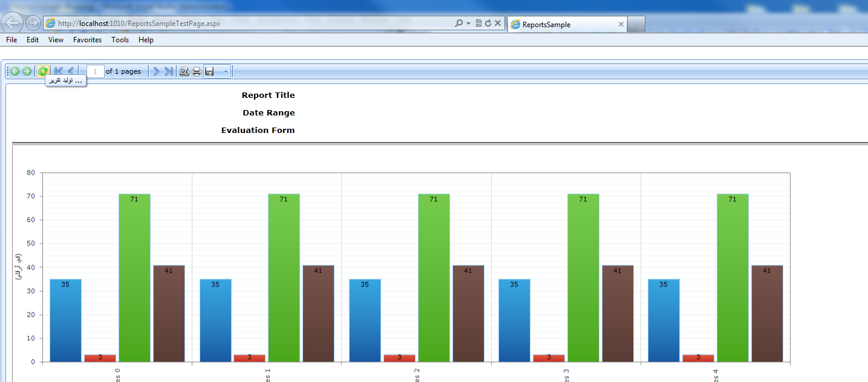Click the current page number field
The image size is (868, 382).
click(96, 71)
